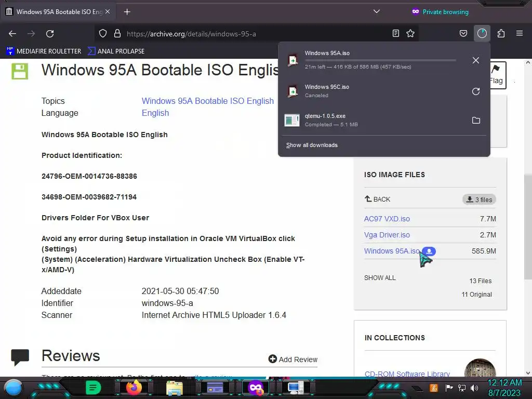532x399 pixels.
Task: Open Firefox from the taskbar
Action: point(134,388)
